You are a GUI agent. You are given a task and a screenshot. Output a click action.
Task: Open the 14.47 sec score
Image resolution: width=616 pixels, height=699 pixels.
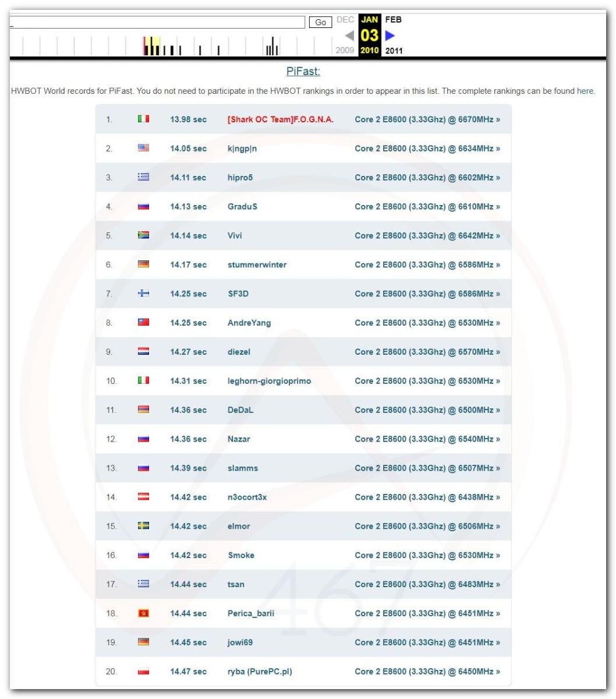click(x=188, y=672)
